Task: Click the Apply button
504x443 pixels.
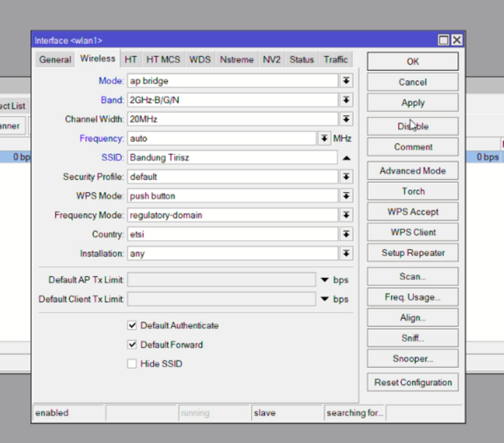Action: [x=413, y=103]
